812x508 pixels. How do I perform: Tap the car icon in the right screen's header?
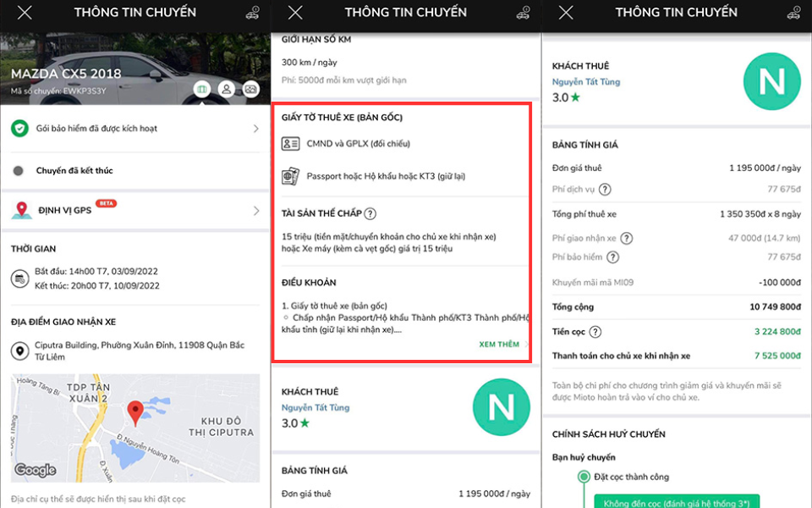coord(794,13)
